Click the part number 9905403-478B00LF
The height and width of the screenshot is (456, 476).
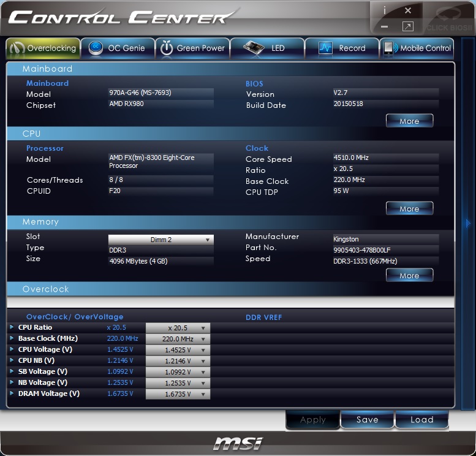[x=385, y=250]
